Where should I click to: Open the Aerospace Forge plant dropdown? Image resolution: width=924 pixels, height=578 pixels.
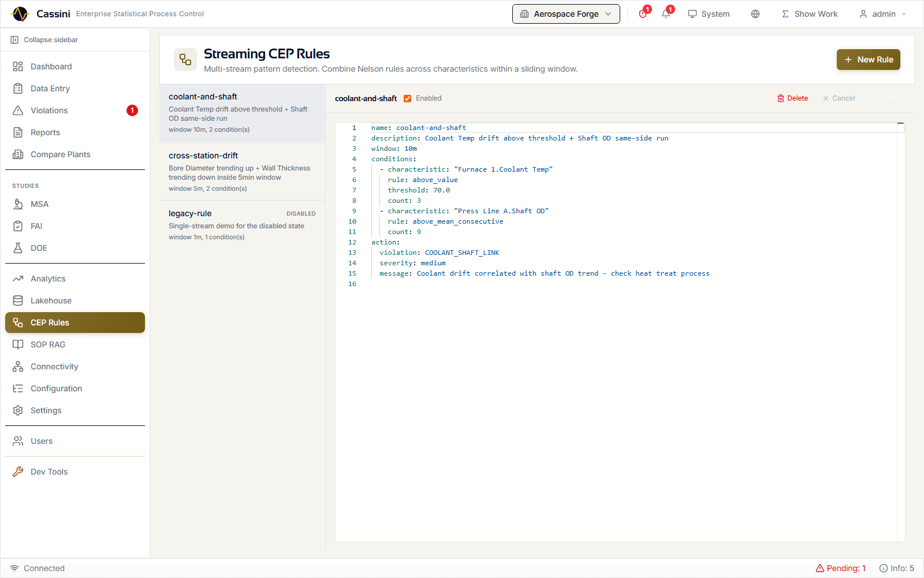(566, 14)
